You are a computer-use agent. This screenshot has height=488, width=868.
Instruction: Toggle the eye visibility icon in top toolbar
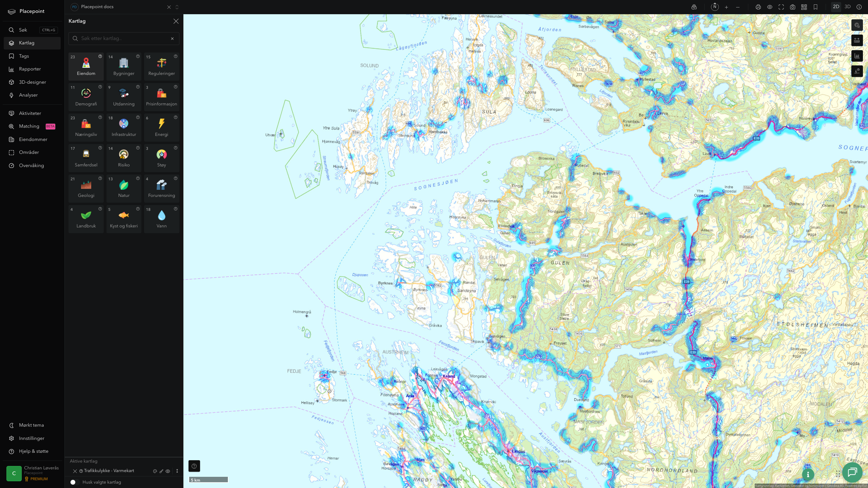pyautogui.click(x=770, y=7)
